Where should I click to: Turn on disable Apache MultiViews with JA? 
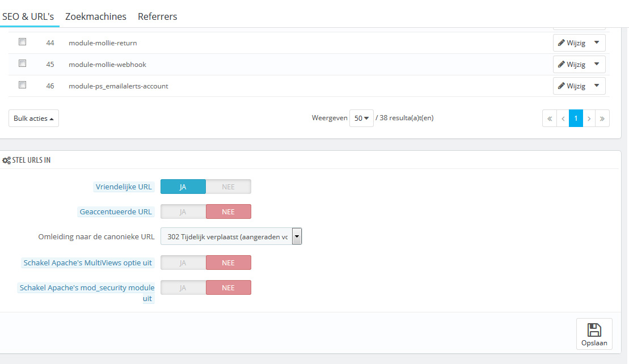coord(183,263)
